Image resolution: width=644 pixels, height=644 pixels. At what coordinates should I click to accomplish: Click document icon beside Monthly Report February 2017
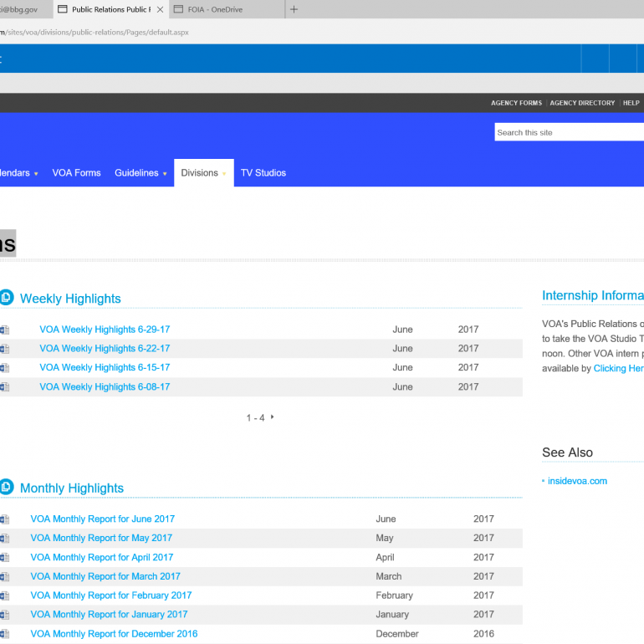4,595
